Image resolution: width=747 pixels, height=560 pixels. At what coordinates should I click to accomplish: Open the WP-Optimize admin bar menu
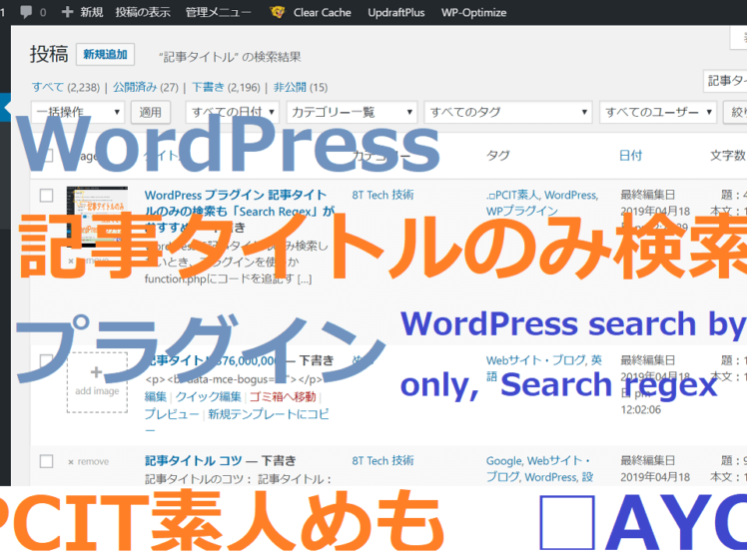click(473, 12)
